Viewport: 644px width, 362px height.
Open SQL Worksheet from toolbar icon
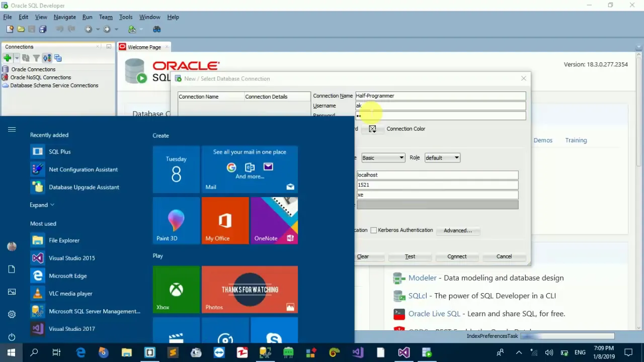tap(132, 29)
